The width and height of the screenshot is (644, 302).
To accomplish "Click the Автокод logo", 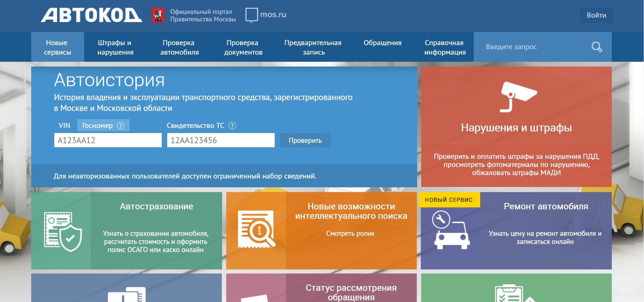I will (91, 15).
